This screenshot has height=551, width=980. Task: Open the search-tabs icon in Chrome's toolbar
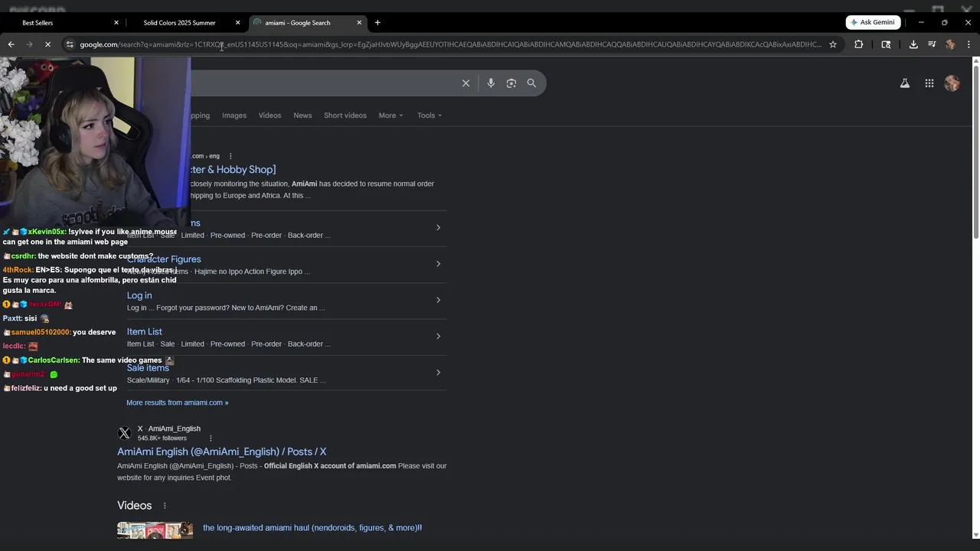pyautogui.click(x=886, y=44)
